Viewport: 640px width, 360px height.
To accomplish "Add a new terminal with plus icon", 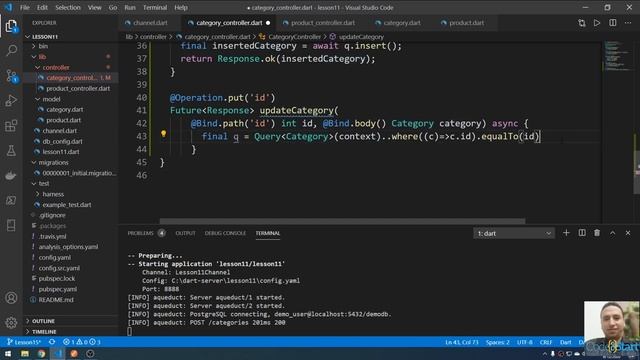I will coord(566,233).
